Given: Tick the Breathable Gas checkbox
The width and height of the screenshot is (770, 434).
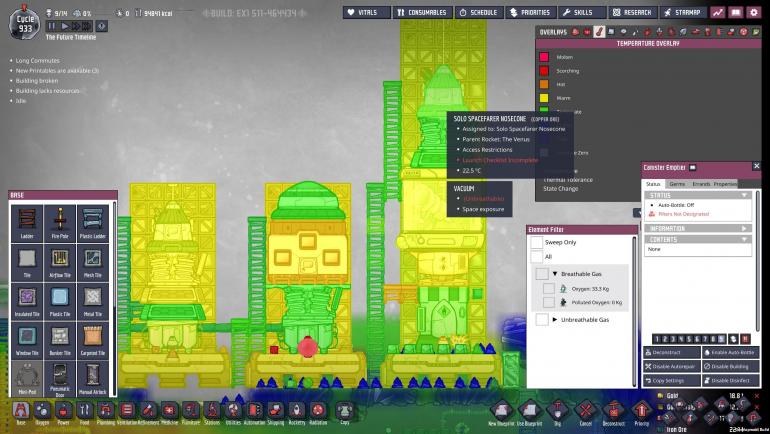Looking at the screenshot, I should point(542,274).
